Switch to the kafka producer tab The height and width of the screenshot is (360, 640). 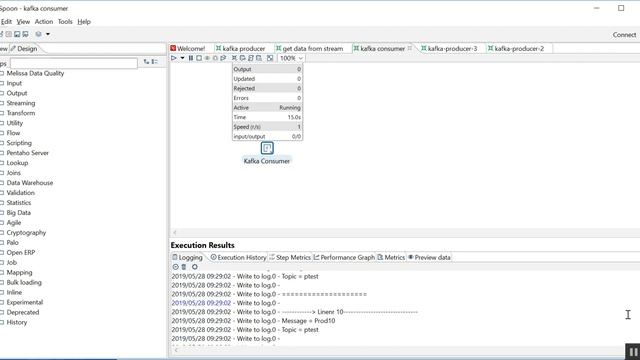241,49
